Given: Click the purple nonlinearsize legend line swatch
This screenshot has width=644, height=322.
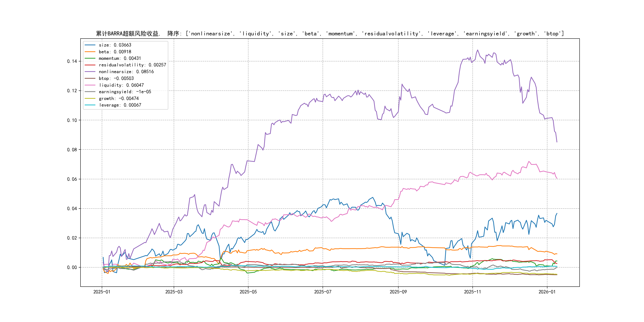Looking at the screenshot, I should pyautogui.click(x=90, y=72).
